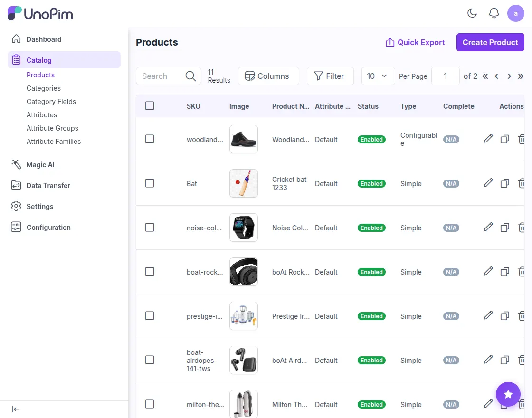Open the Catalog menu

[x=64, y=60]
